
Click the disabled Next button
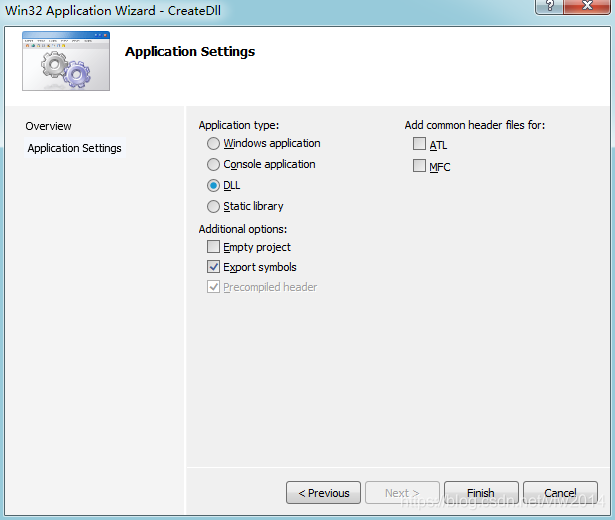tap(402, 493)
